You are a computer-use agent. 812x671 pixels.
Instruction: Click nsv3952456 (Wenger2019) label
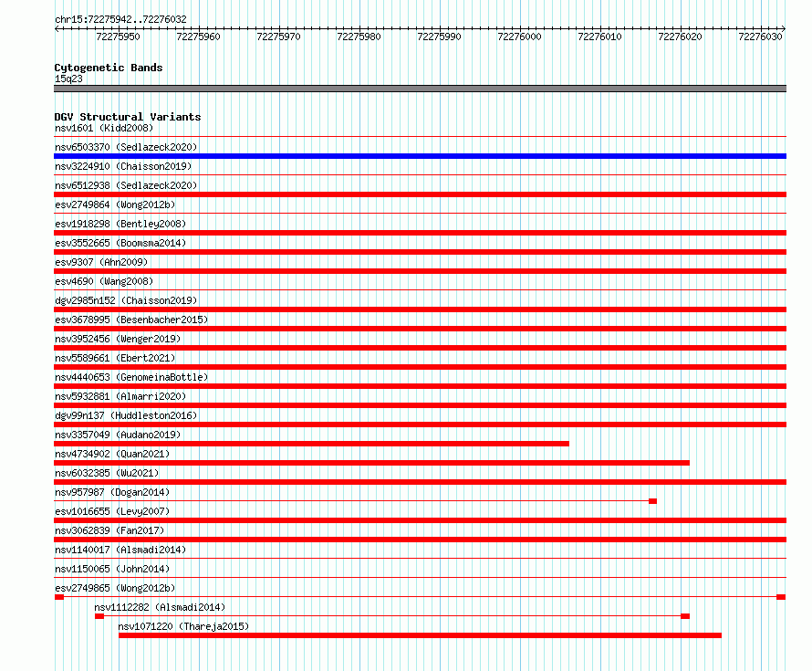(x=118, y=339)
